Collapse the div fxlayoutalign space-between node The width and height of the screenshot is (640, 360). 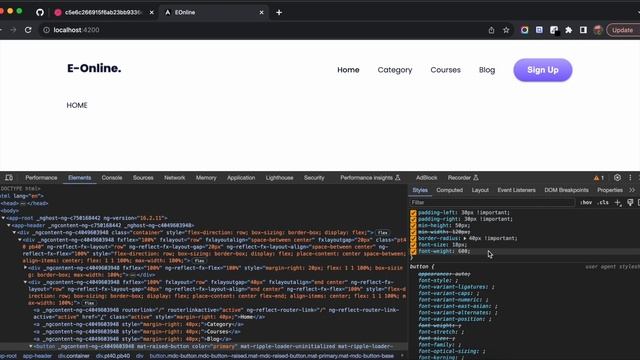(x=20, y=240)
